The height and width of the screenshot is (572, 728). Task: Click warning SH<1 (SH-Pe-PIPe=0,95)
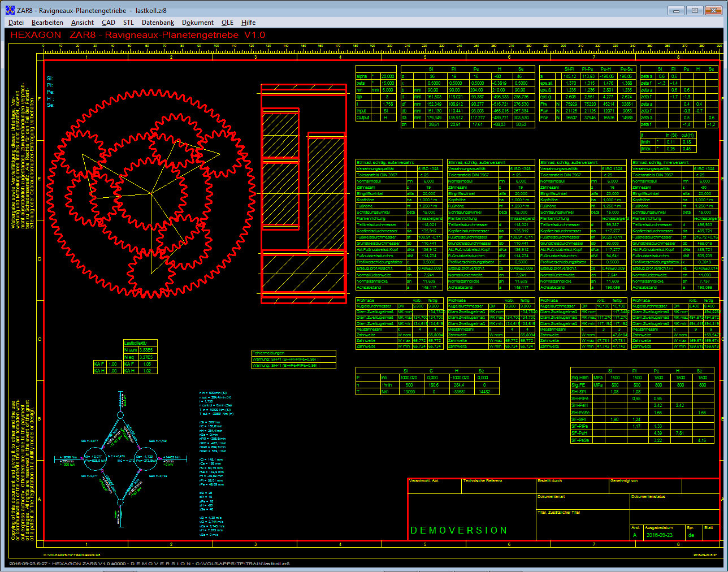point(285,366)
